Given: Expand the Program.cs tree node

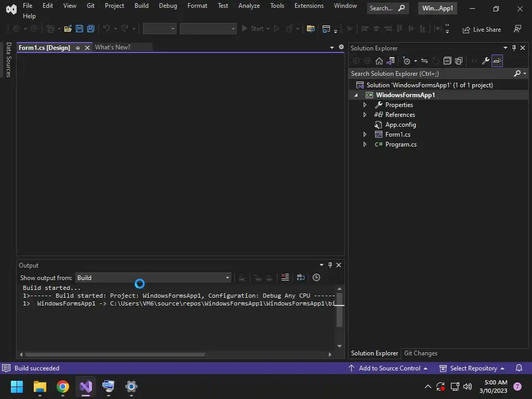Looking at the screenshot, I should (x=365, y=144).
